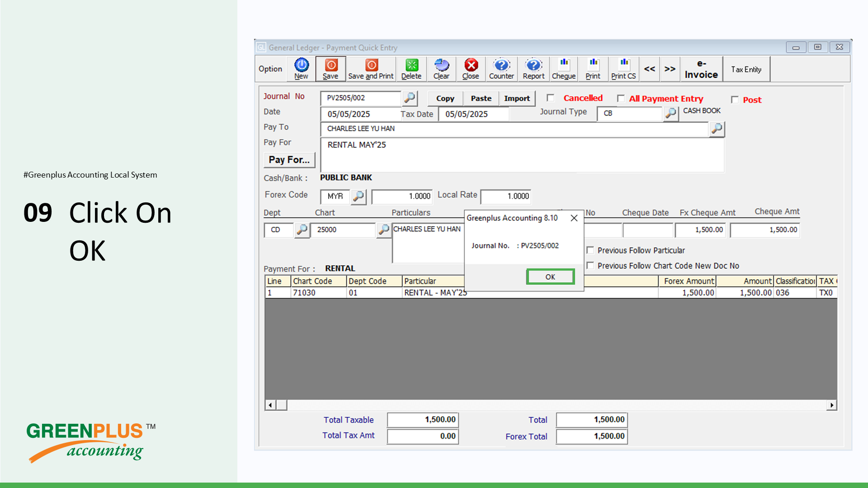Click the Print CS icon
The height and width of the screenshot is (488, 868).
(x=623, y=69)
